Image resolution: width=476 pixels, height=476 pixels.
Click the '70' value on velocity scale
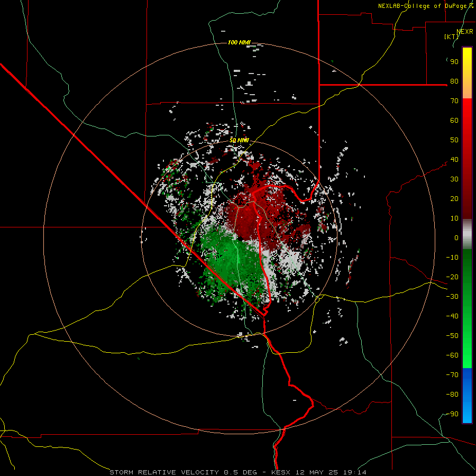click(454, 101)
